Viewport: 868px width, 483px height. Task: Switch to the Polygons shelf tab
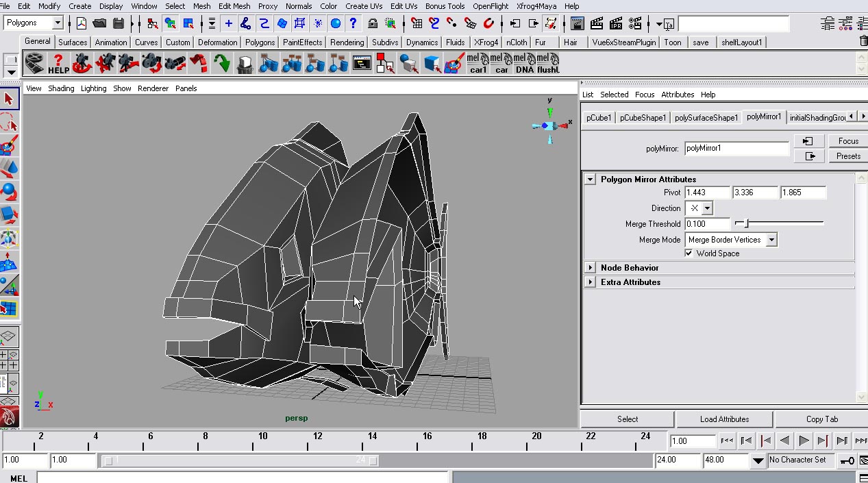pos(260,42)
